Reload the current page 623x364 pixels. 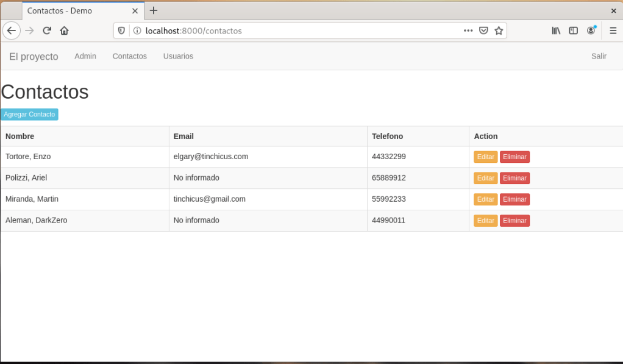point(46,30)
